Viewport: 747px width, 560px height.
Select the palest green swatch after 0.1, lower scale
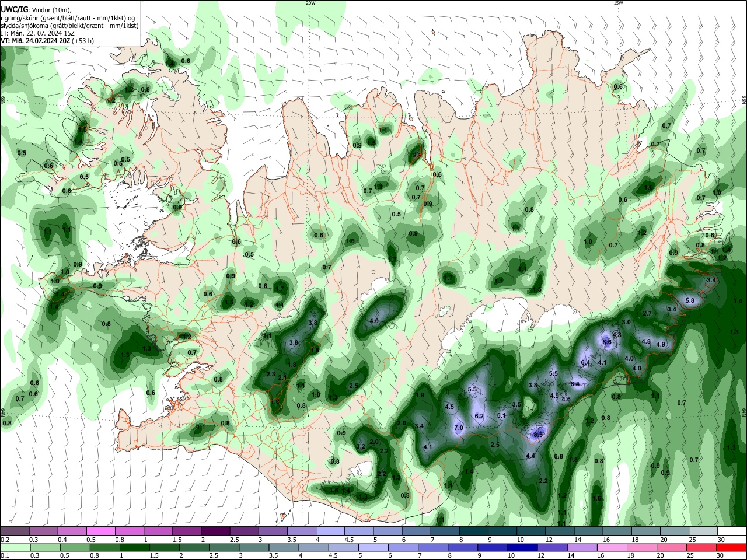point(15,548)
